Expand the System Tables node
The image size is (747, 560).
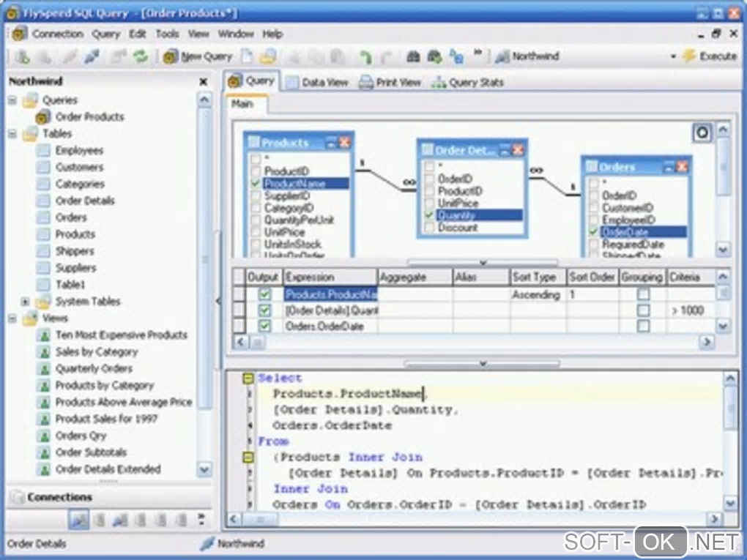(x=25, y=302)
